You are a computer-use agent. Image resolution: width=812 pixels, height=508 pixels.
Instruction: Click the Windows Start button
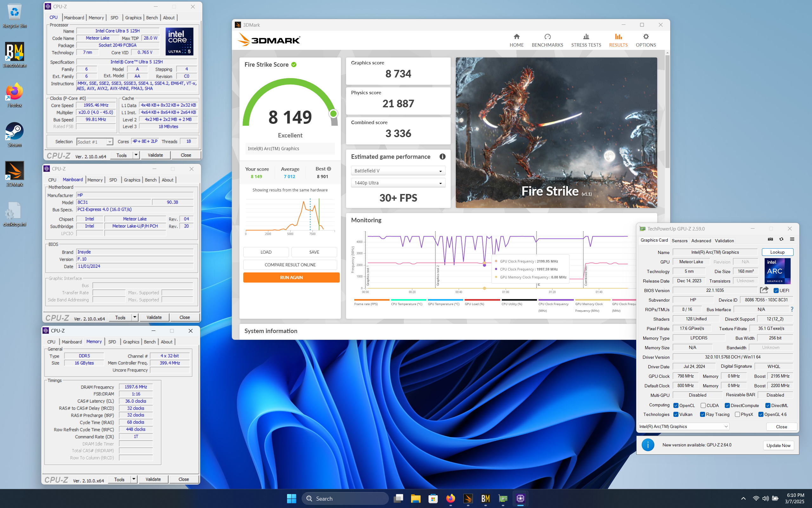coord(291,498)
